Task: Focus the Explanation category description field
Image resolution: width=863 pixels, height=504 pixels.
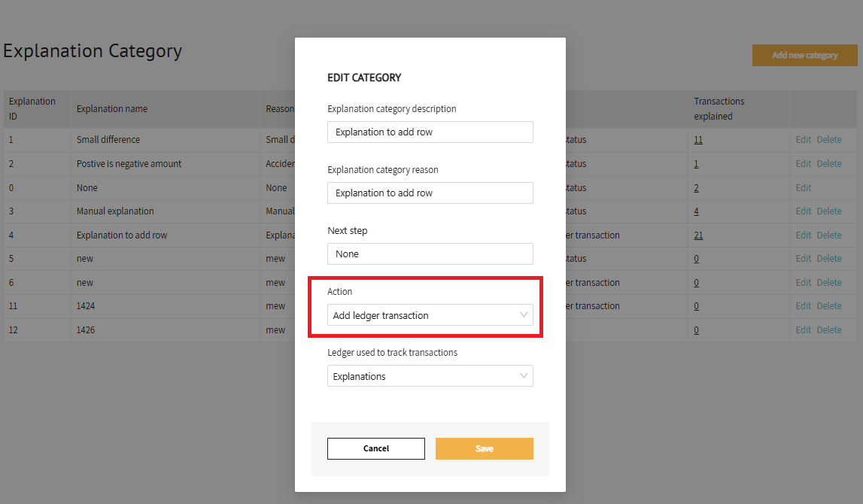Action: pyautogui.click(x=430, y=132)
